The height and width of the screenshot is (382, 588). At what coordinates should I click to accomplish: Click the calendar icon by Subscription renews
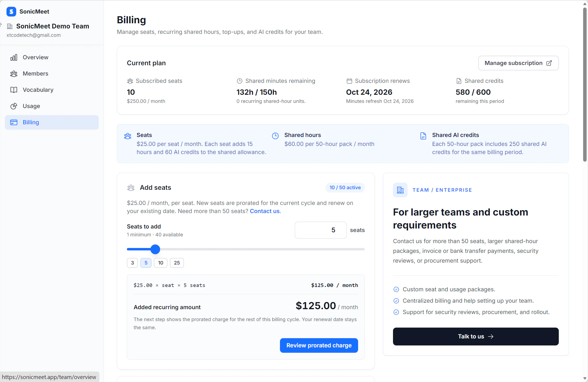(349, 81)
